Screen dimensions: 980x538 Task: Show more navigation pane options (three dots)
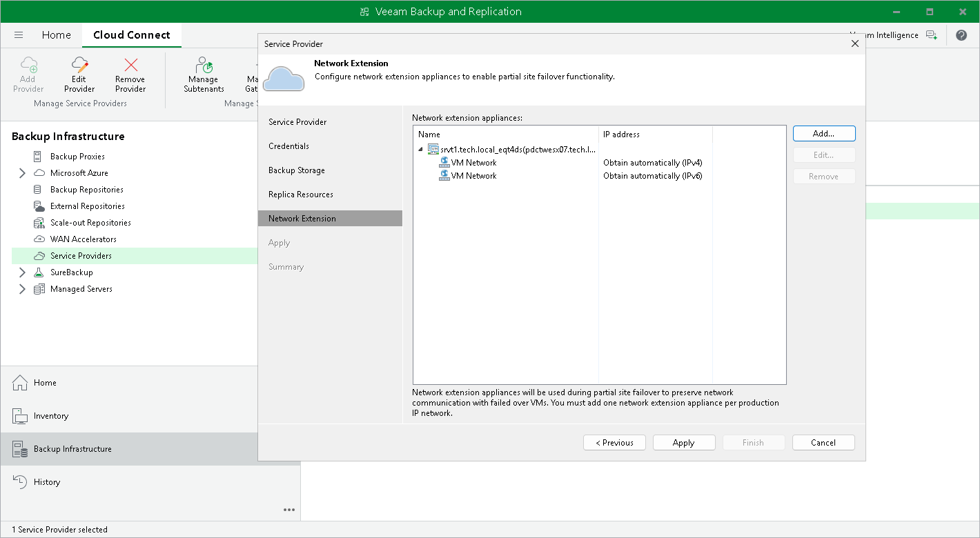(x=289, y=510)
